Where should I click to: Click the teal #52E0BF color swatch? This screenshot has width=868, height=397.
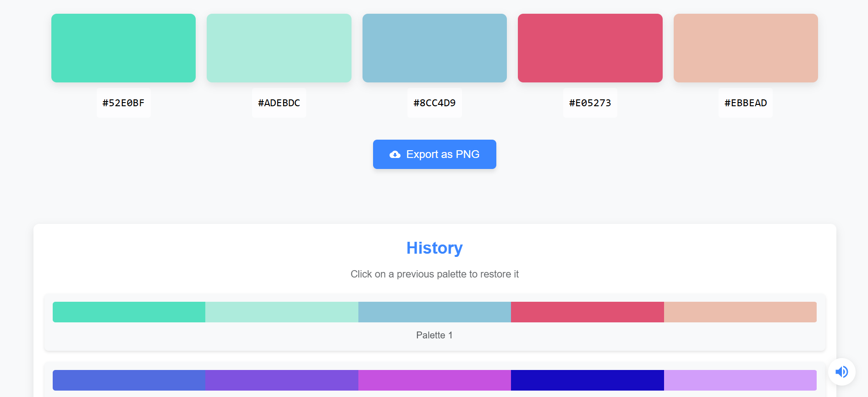point(123,48)
